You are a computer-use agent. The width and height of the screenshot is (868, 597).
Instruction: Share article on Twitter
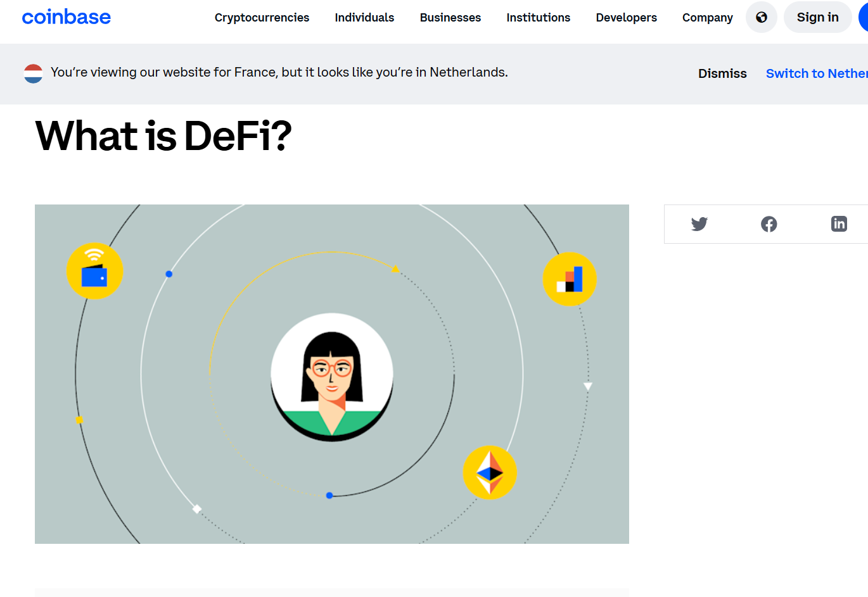[699, 224]
